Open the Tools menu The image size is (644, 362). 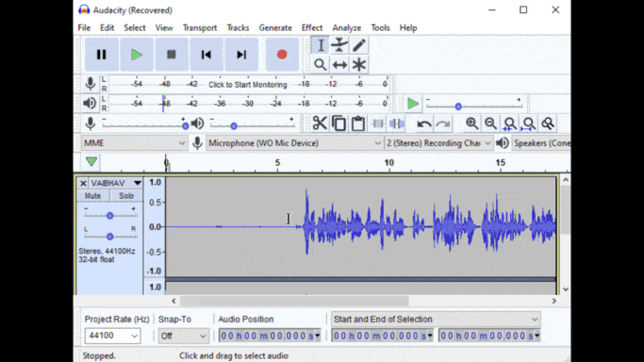pos(380,28)
